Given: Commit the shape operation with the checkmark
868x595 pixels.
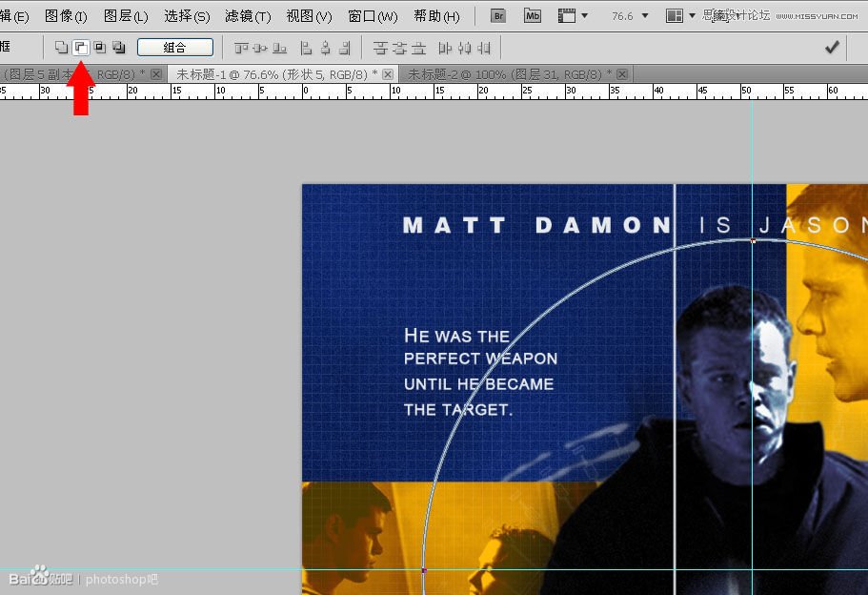Looking at the screenshot, I should [832, 46].
